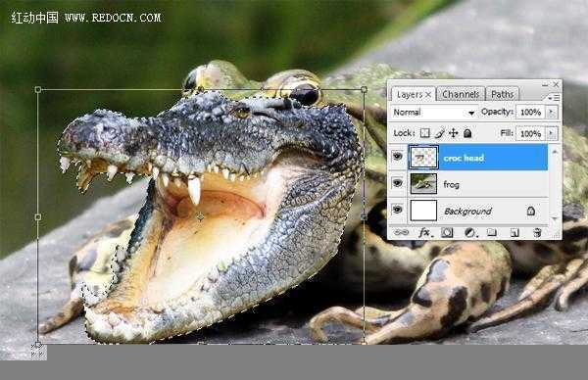Viewport: 588px width, 380px height.
Task: Add a layer mask button
Action: coord(447,233)
